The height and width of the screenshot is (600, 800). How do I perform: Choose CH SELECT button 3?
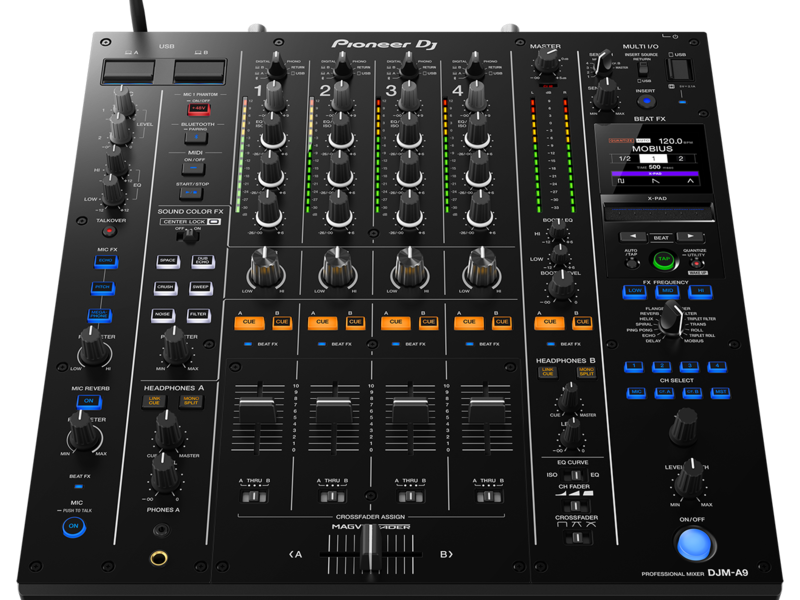click(x=689, y=366)
